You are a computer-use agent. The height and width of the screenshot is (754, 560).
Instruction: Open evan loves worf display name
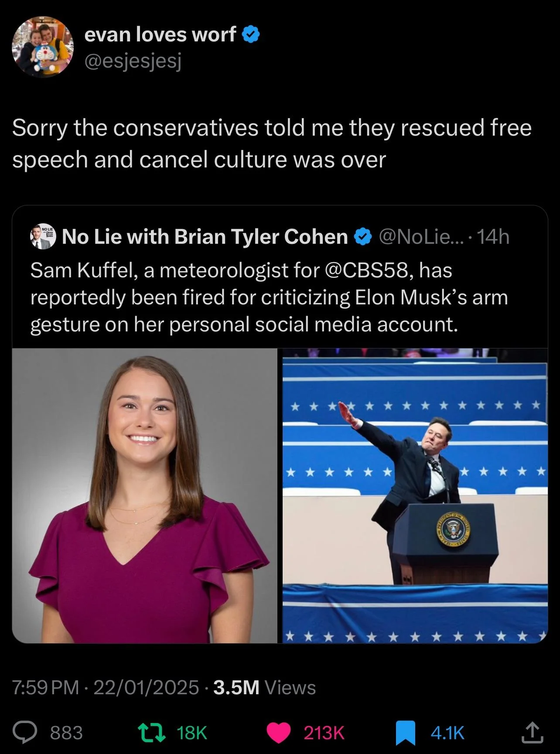160,34
